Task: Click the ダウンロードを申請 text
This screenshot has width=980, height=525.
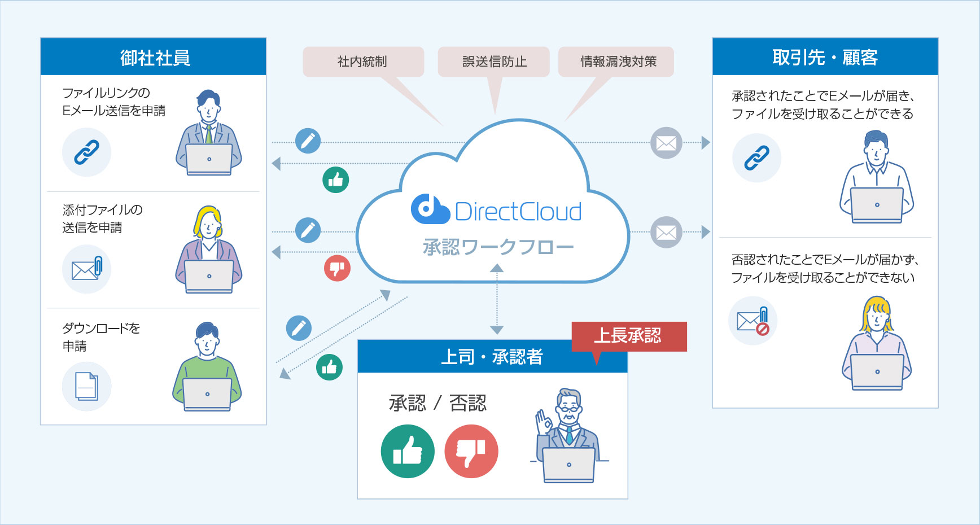Action: (x=100, y=337)
